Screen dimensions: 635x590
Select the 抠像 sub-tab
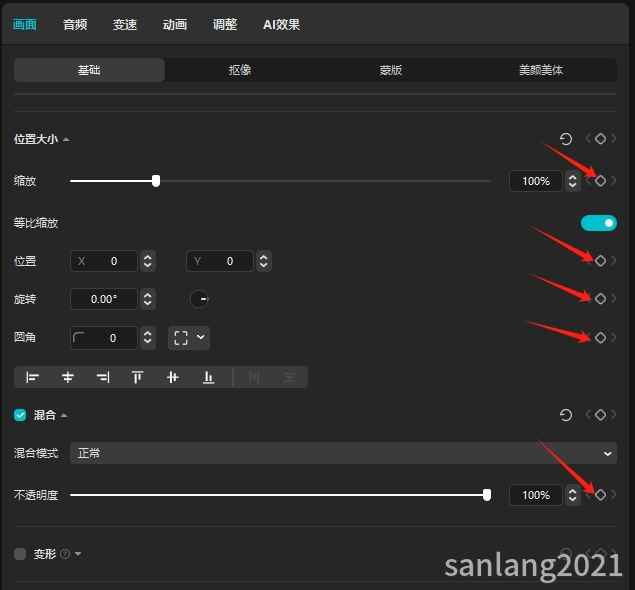point(240,70)
